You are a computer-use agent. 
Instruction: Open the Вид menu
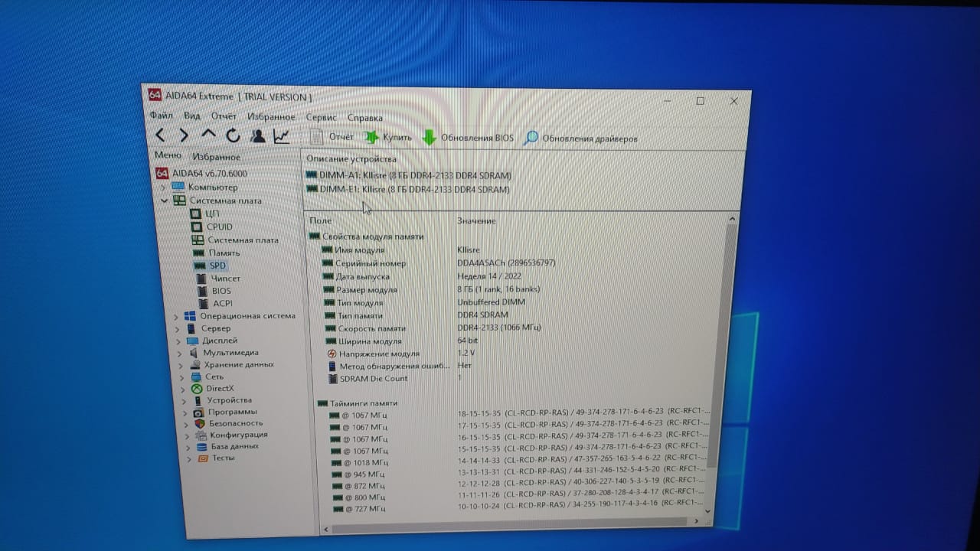pyautogui.click(x=192, y=116)
